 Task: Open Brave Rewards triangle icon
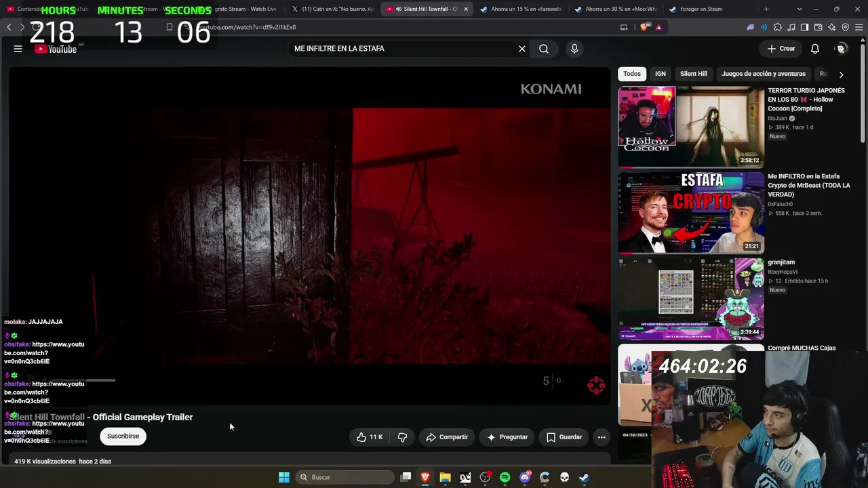pos(658,27)
